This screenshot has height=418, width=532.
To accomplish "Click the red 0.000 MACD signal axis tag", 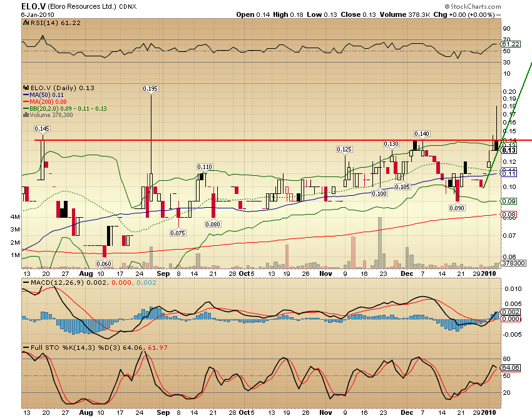I will point(511,319).
